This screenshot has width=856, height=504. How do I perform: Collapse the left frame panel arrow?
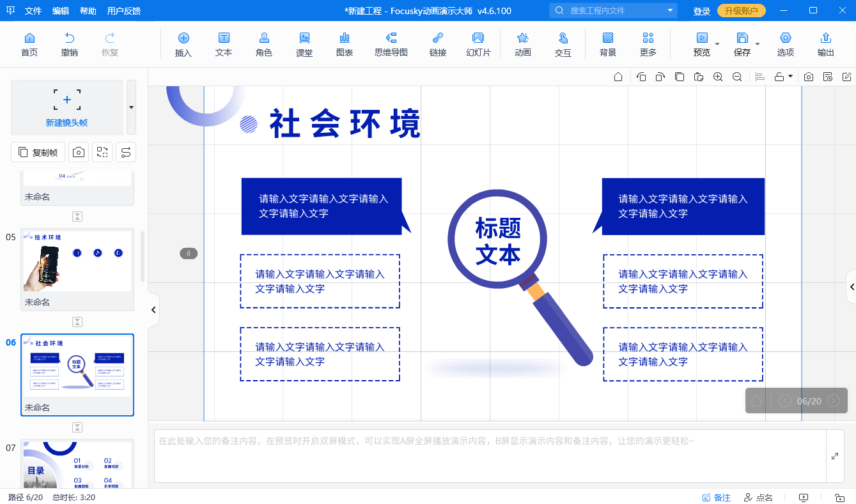coord(153,310)
